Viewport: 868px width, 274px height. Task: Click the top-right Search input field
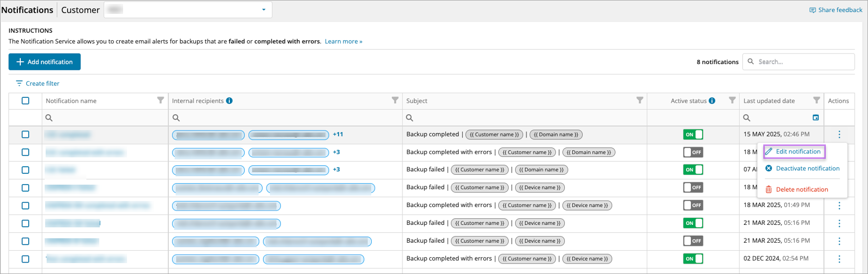[x=799, y=62]
